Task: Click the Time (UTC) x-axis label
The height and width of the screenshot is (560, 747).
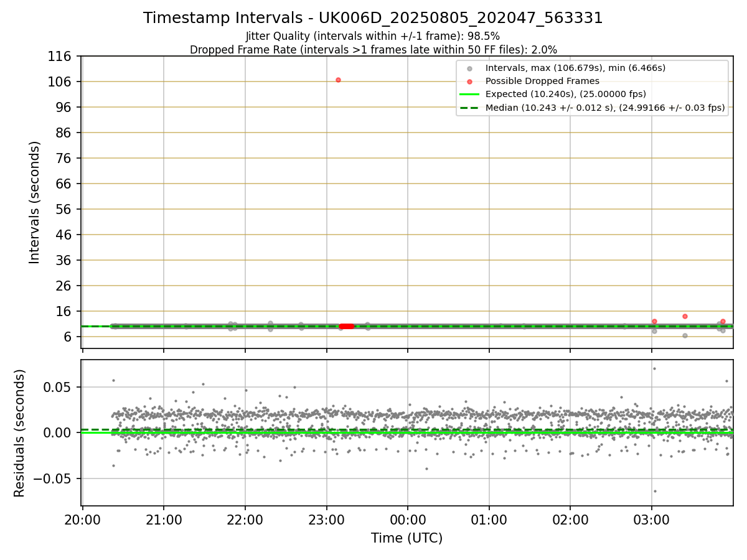Action: [x=407, y=538]
